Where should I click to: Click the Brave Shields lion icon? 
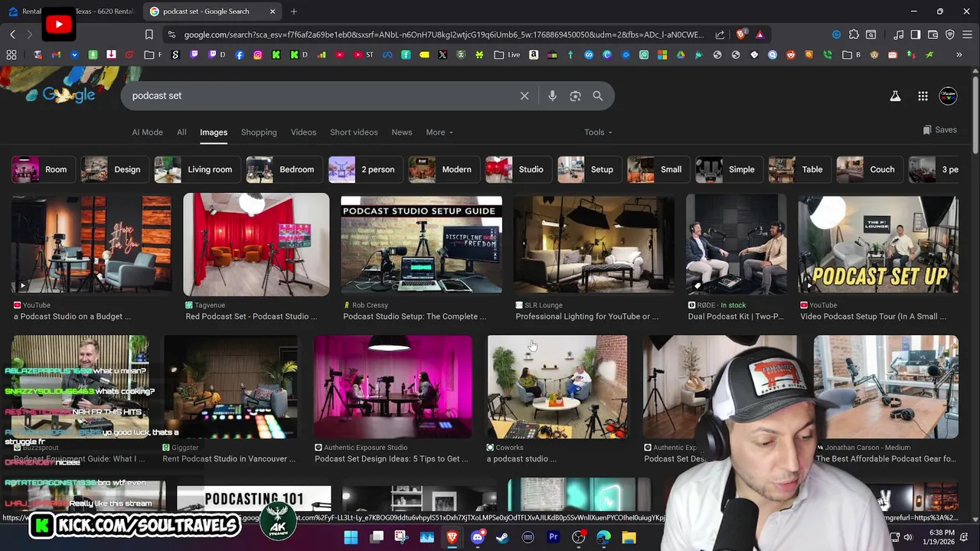click(740, 34)
